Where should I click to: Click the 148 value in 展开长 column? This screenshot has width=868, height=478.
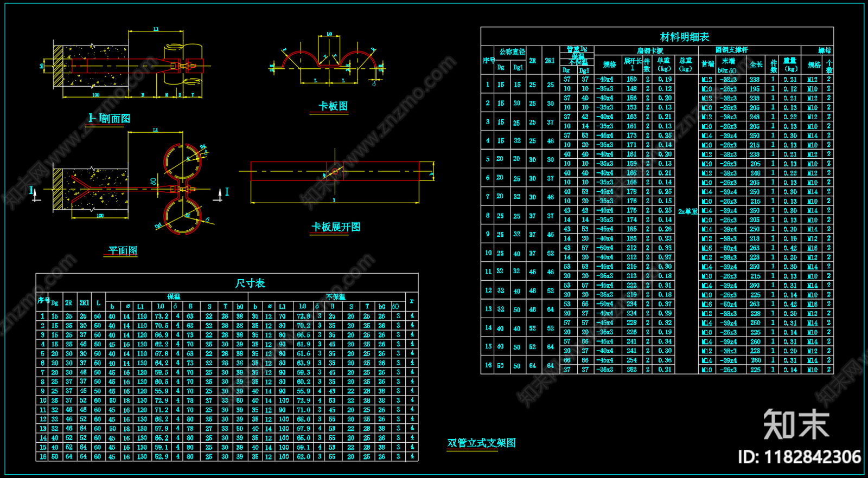pyautogui.click(x=631, y=89)
